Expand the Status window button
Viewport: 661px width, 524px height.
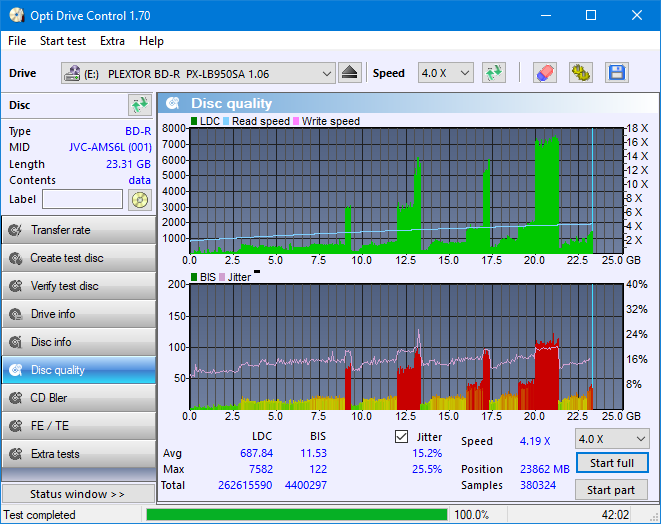[x=78, y=494]
